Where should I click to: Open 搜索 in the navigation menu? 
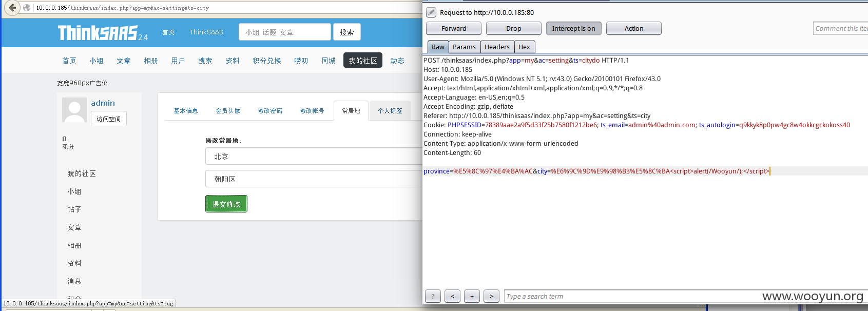[205, 61]
